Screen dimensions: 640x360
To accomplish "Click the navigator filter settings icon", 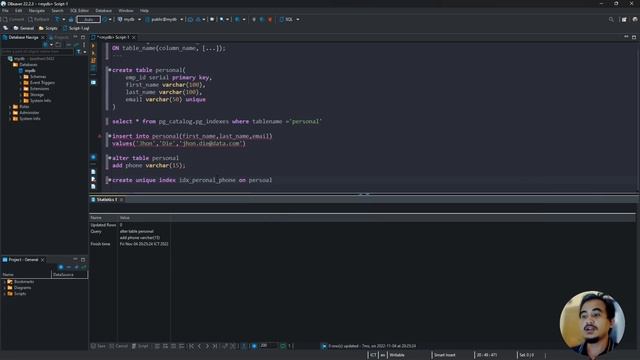I will tap(79, 52).
